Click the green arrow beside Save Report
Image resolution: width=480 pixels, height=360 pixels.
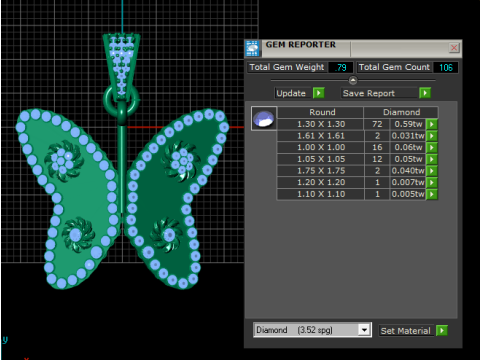(x=425, y=93)
